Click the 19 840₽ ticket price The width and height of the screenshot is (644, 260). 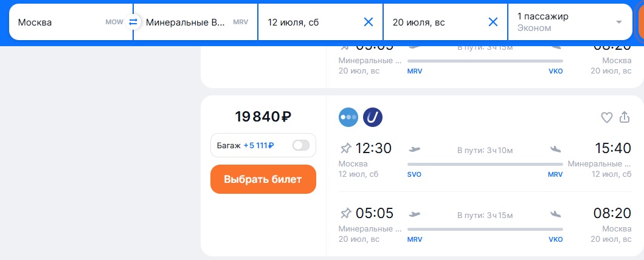tap(263, 117)
